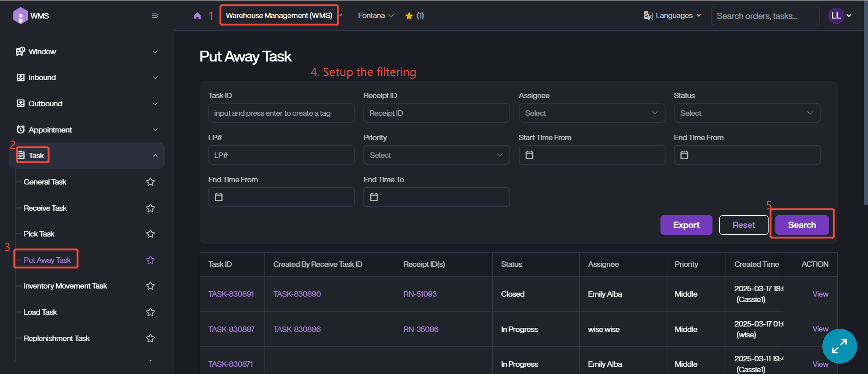Expand the Inbound sidebar section
This screenshot has width=868, height=374.
(155, 77)
